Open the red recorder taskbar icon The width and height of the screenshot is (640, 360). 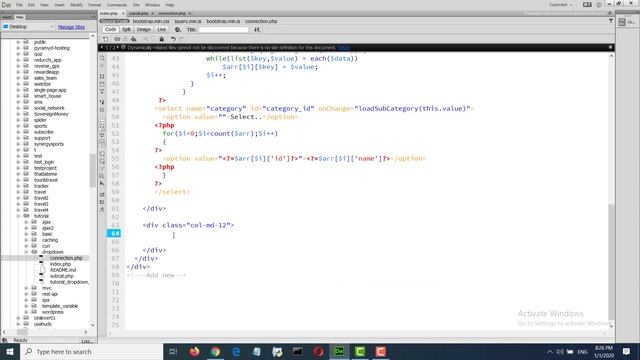[381, 351]
